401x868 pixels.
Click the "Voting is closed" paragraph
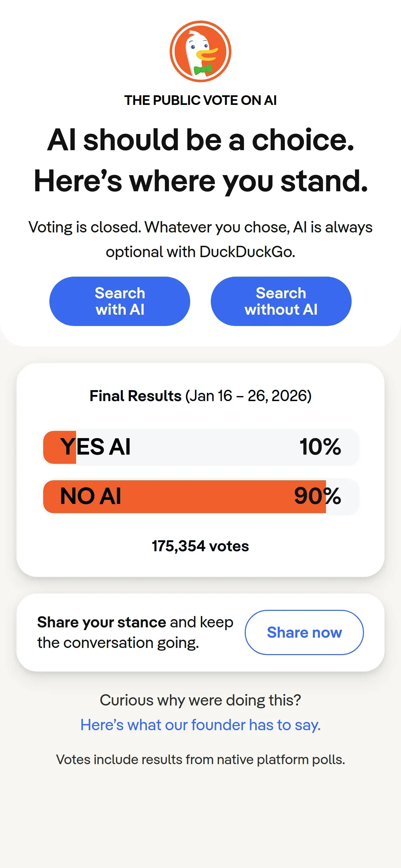[x=200, y=239]
